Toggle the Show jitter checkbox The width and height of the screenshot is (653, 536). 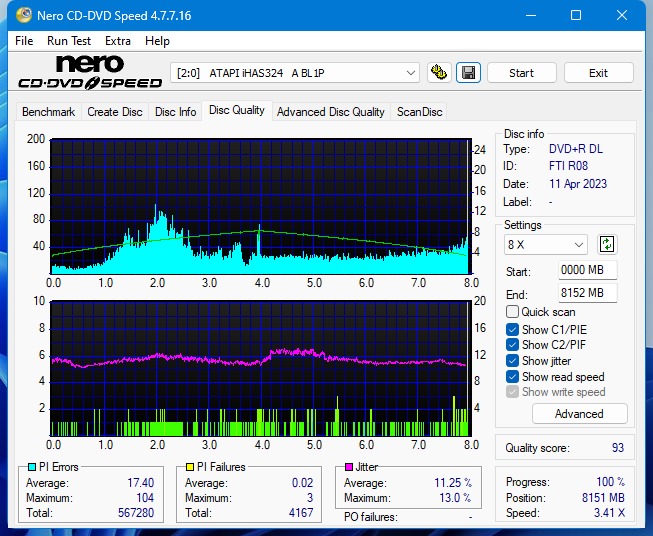(513, 361)
